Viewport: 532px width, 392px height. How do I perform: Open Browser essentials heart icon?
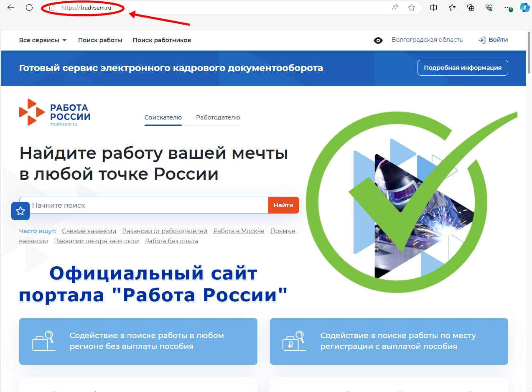(x=489, y=8)
